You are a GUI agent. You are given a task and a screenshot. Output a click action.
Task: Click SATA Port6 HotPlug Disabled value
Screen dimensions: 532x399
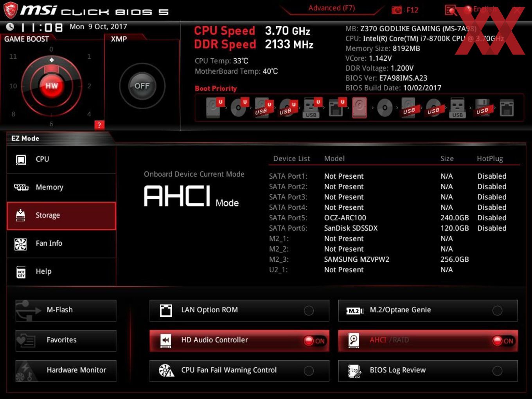coord(492,228)
